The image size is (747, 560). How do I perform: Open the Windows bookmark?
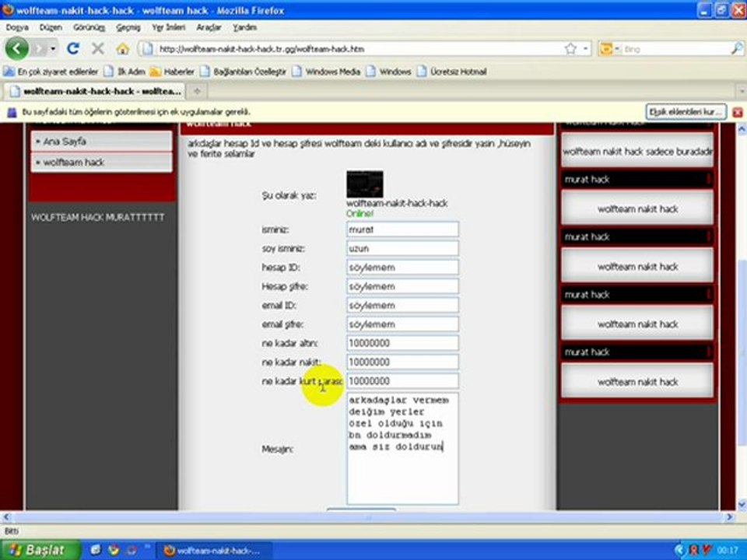389,72
